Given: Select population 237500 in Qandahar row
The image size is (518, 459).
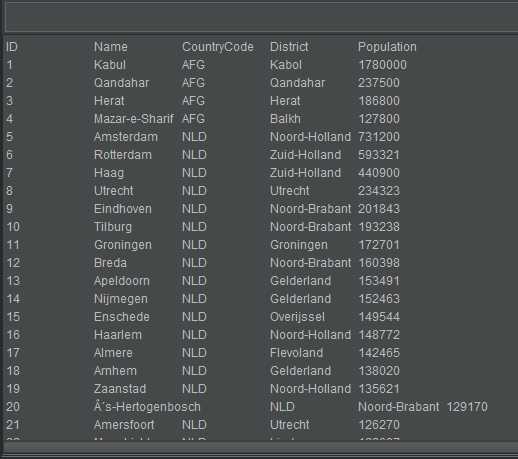Looking at the screenshot, I should pyautogui.click(x=379, y=83).
